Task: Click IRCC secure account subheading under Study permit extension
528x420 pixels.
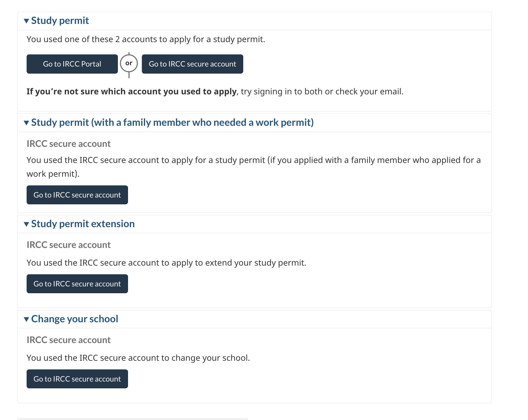Action: (69, 245)
